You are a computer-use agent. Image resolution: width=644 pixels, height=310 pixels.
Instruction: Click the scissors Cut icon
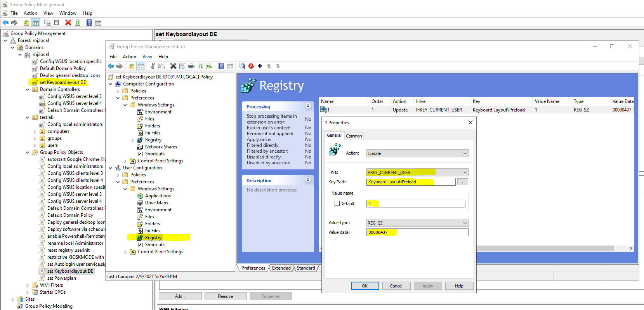pyautogui.click(x=153, y=66)
